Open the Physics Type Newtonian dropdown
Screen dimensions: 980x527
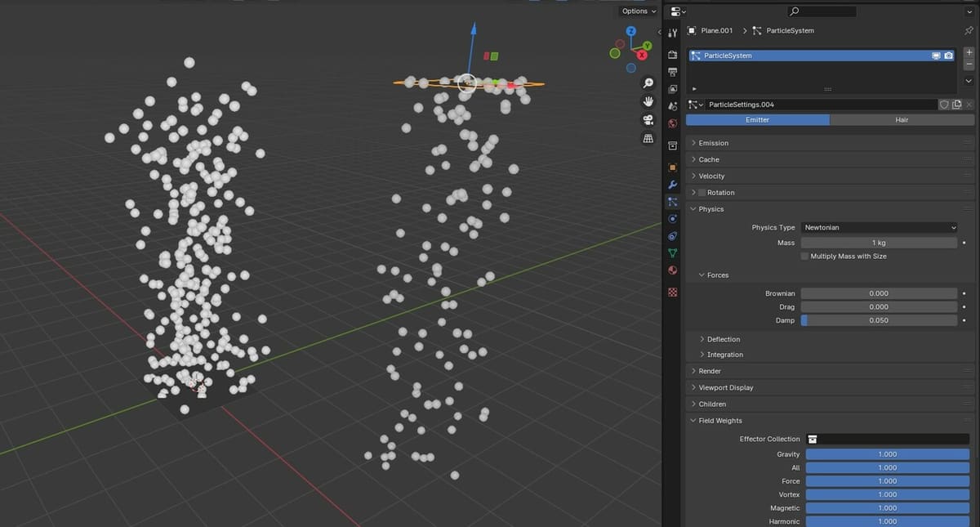(879, 227)
